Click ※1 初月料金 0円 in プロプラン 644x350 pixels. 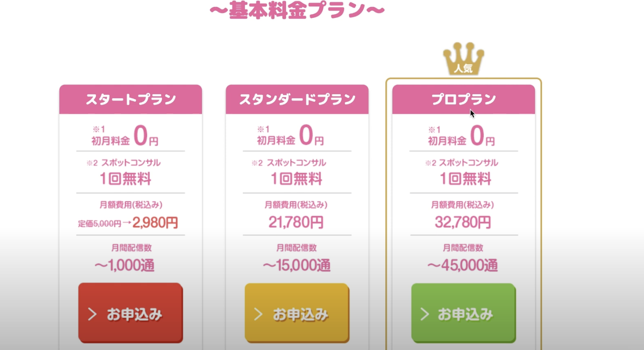click(x=461, y=136)
